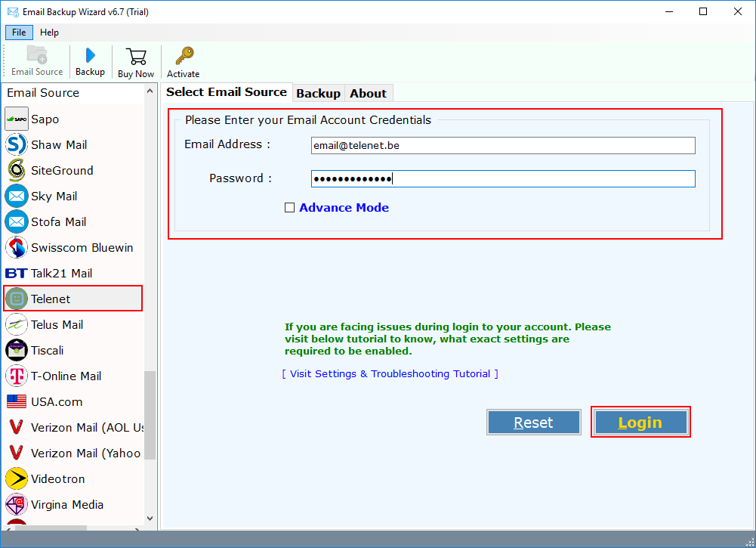Select the Virgina Media logo icon

17,504
